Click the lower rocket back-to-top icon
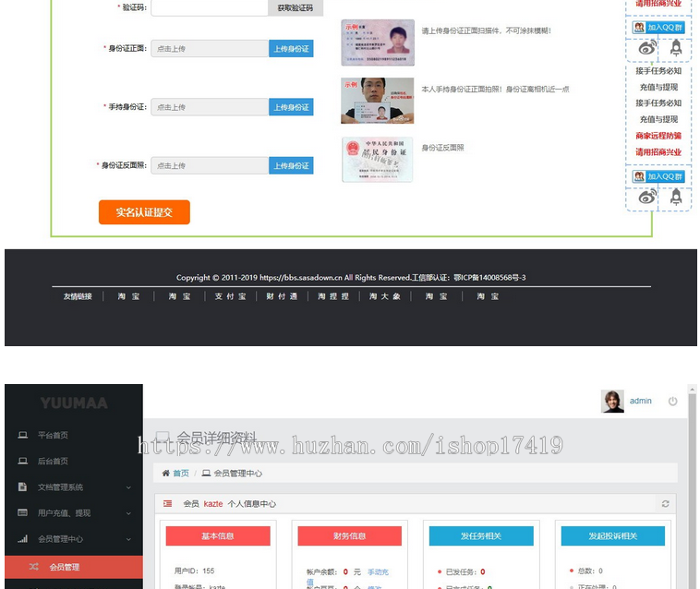Image resolution: width=700 pixels, height=589 pixels. (676, 197)
